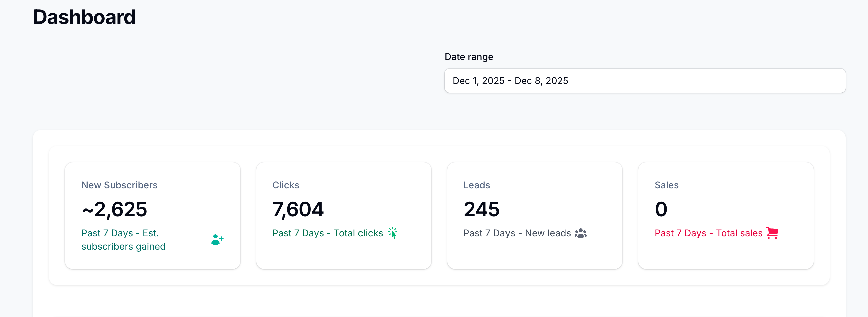This screenshot has width=868, height=317.
Task: Select the Leads card header
Action: coord(476,185)
